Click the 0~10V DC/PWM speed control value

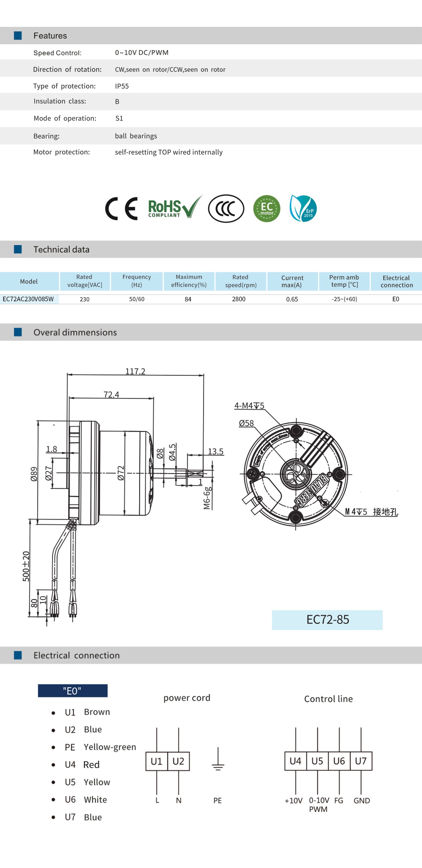(142, 53)
